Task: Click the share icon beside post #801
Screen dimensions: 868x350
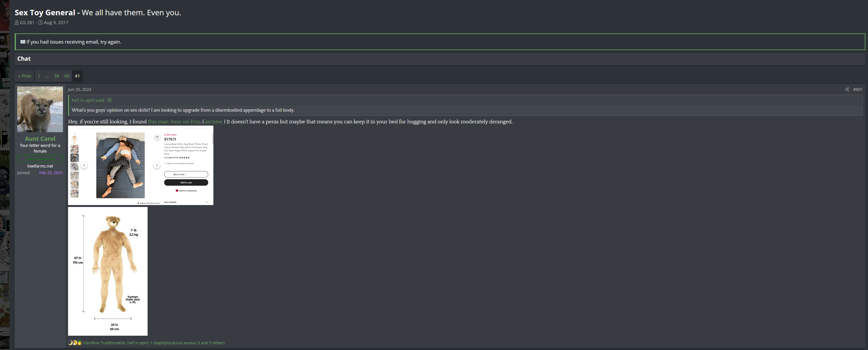Action: (847, 90)
